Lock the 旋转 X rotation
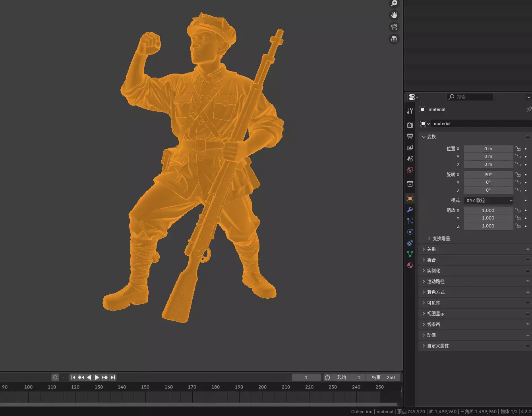The width and height of the screenshot is (532, 416). pos(518,175)
